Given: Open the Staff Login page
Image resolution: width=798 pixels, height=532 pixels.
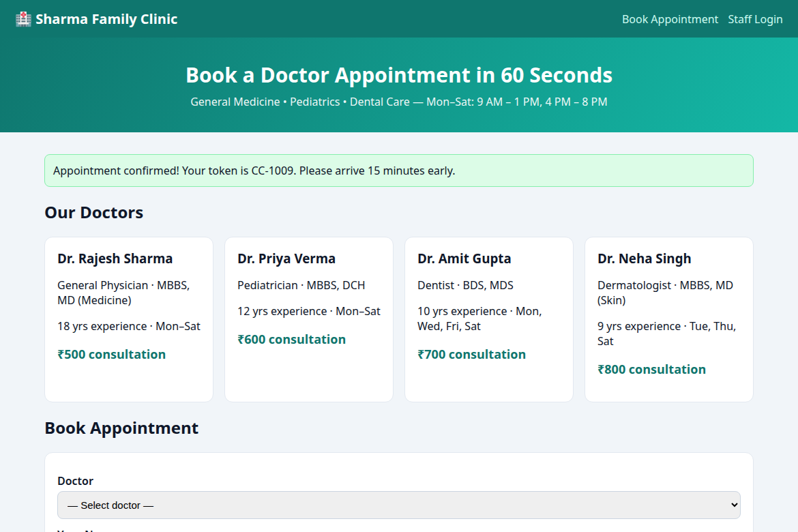Looking at the screenshot, I should click(755, 19).
